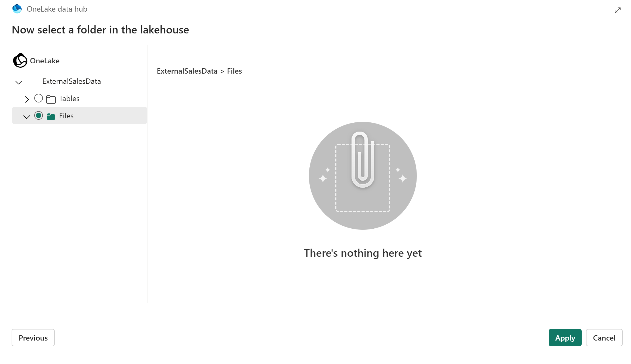Click the Files folder icon
This screenshot has height=364, width=631.
tap(51, 116)
